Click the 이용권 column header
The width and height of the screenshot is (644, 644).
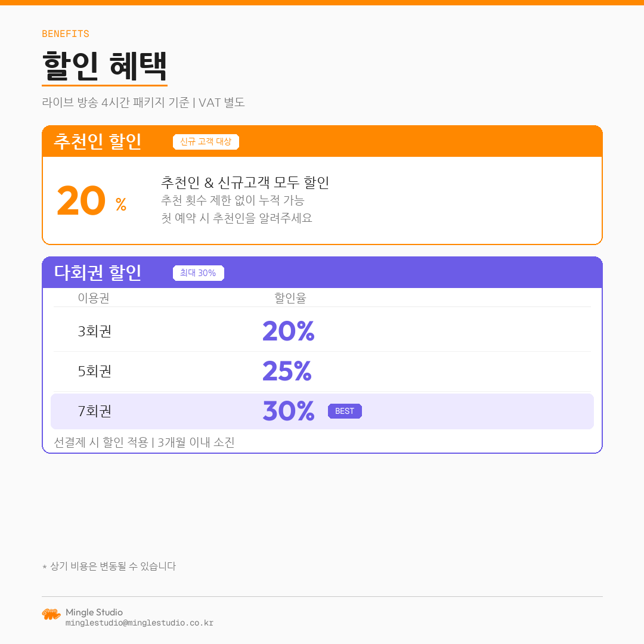pos(94,298)
